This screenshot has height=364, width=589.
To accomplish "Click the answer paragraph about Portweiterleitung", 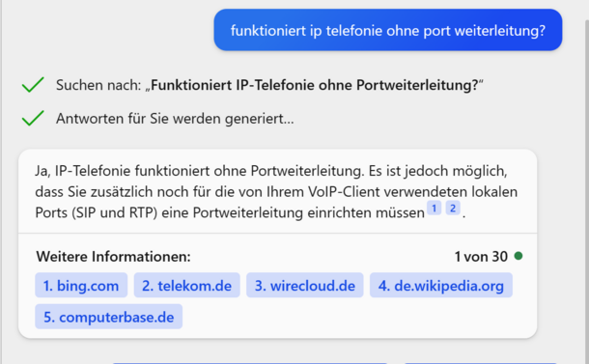I will [276, 191].
